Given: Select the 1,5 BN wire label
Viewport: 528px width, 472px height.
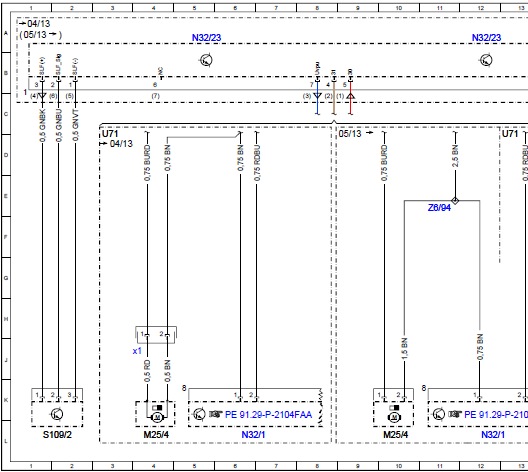Looking at the screenshot, I should [404, 348].
